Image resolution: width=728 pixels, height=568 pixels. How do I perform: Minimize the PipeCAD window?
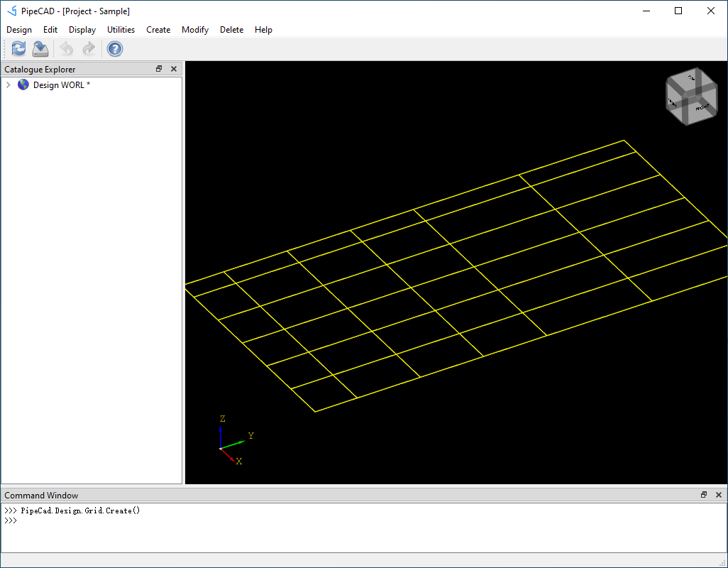click(646, 11)
